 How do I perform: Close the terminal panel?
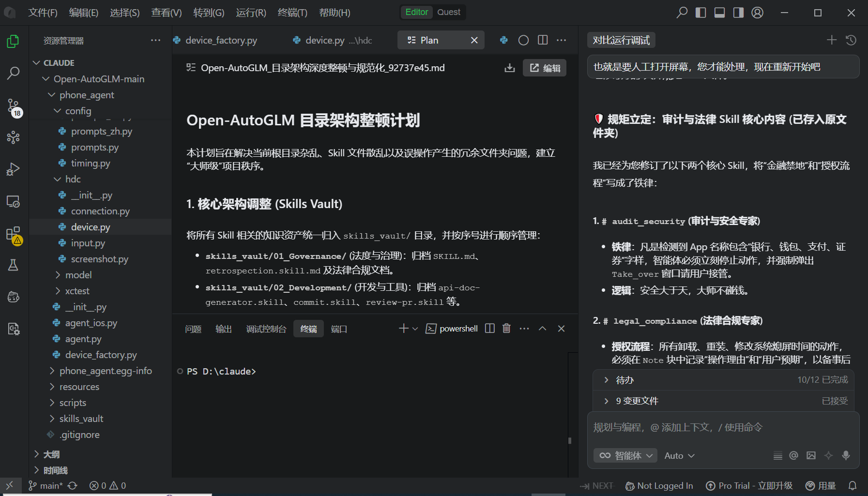pyautogui.click(x=561, y=329)
